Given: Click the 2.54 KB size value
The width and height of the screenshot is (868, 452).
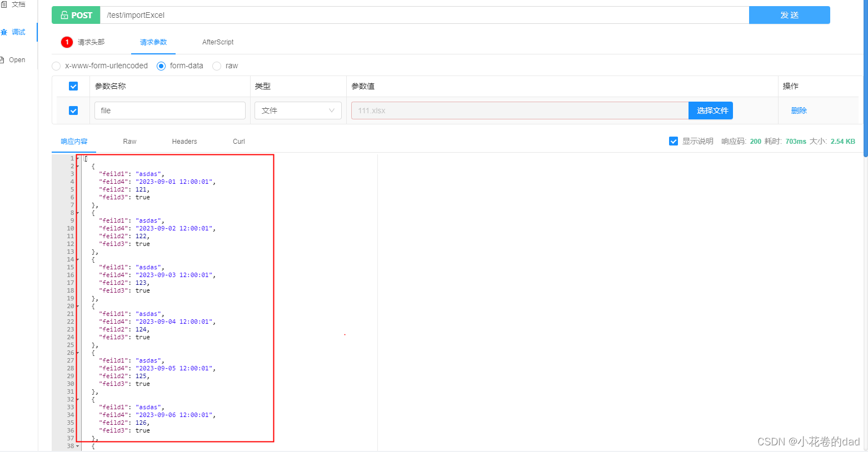Looking at the screenshot, I should (843, 142).
